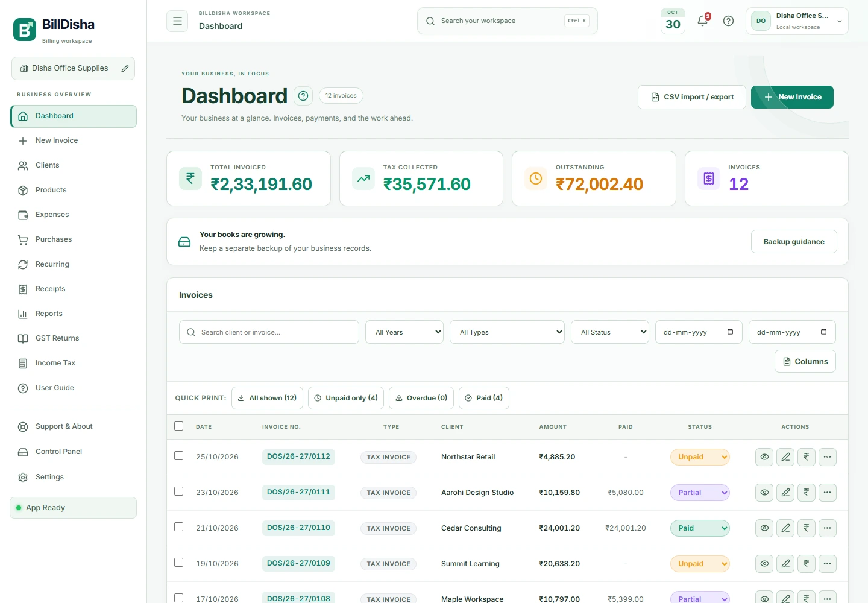Edit invoice DOS/26-27/0109 with the pencil icon
This screenshot has height=603, width=868.
tap(785, 564)
